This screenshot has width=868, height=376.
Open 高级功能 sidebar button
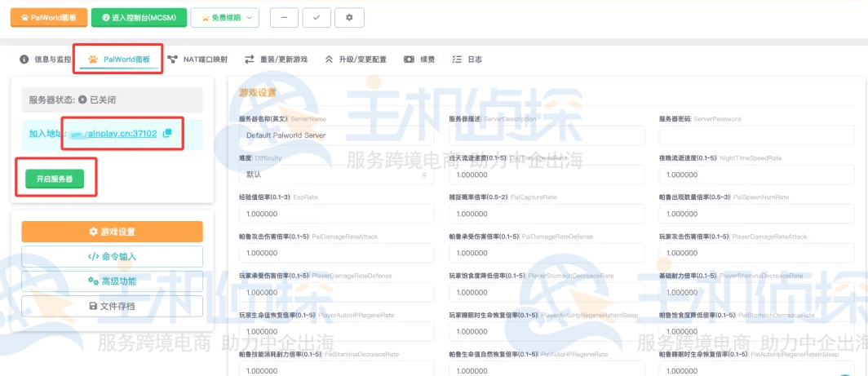[x=113, y=281]
